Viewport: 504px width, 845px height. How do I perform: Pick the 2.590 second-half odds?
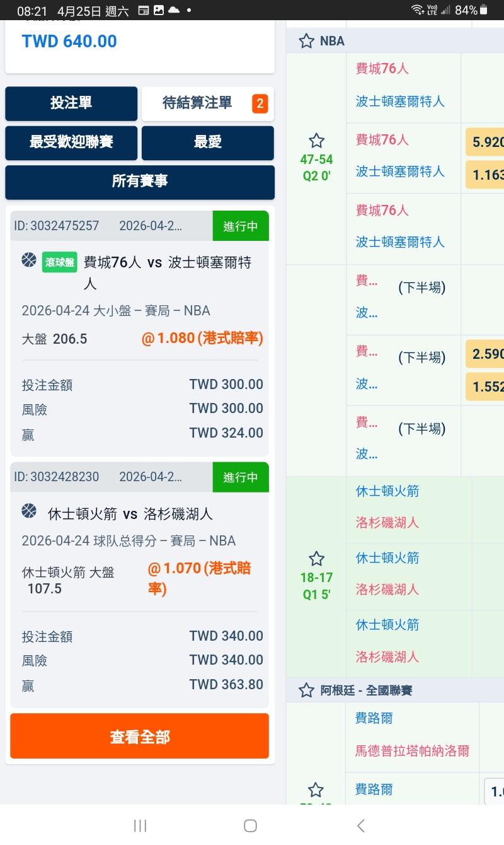pos(487,354)
